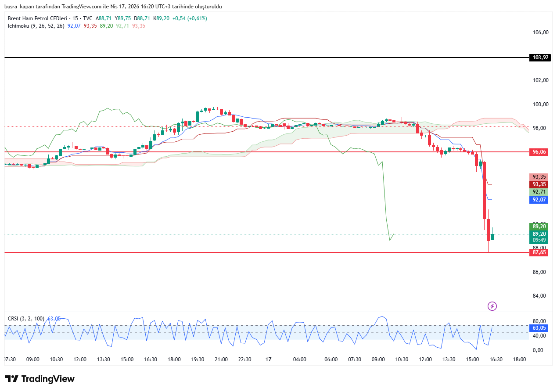Select the black 103,92 price axis label

coord(540,58)
